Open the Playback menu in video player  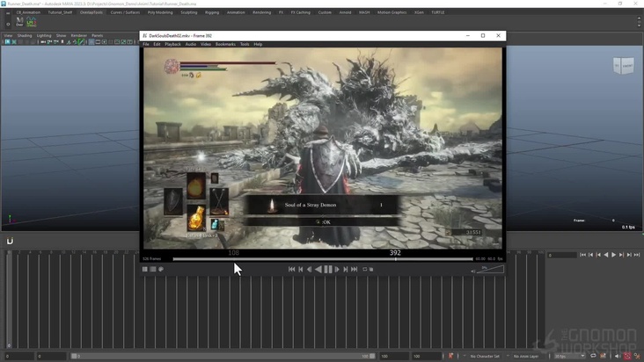[172, 44]
